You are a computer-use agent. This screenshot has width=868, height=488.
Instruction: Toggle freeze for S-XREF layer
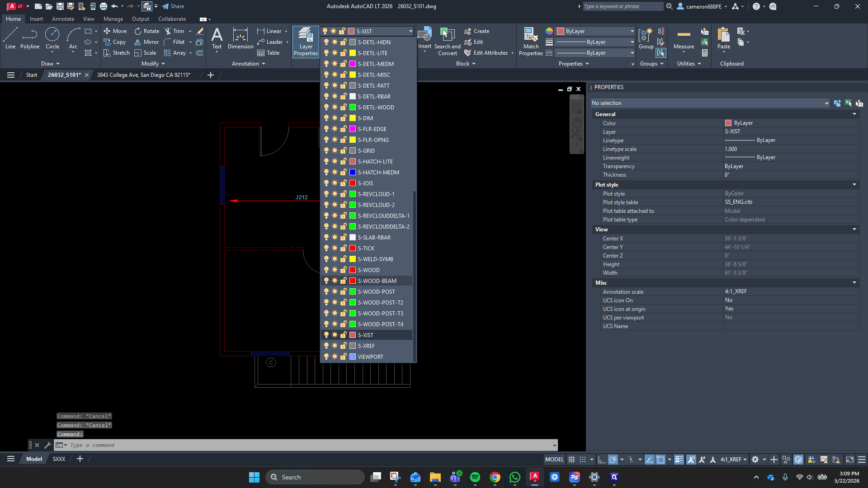335,346
